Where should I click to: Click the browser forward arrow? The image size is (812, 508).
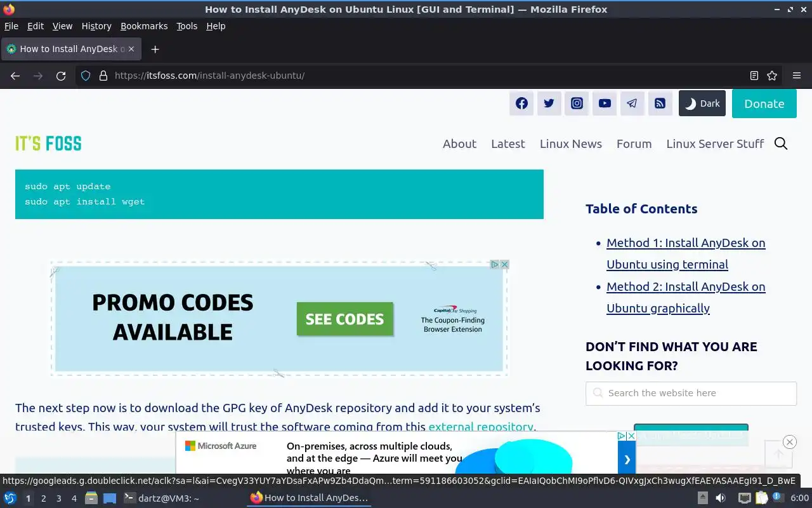pos(38,76)
